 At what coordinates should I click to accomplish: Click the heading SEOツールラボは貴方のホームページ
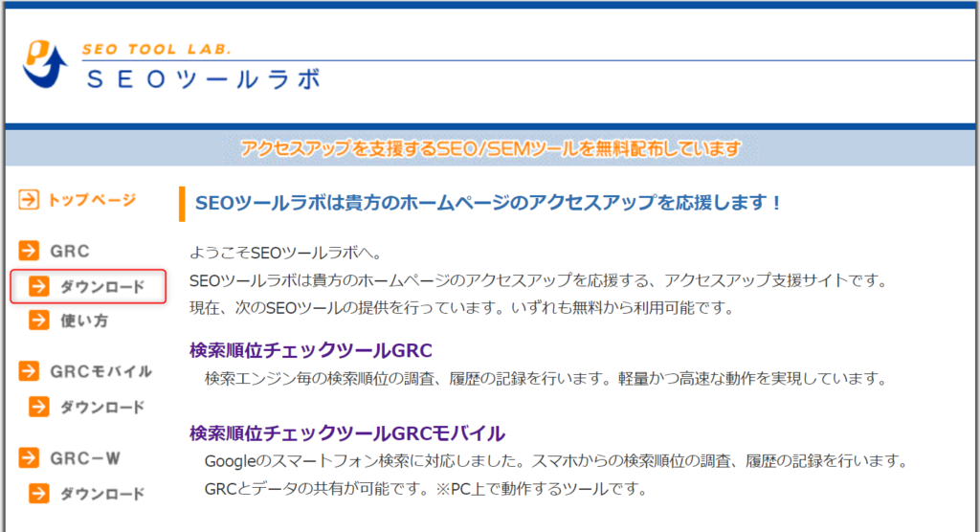[x=488, y=203]
